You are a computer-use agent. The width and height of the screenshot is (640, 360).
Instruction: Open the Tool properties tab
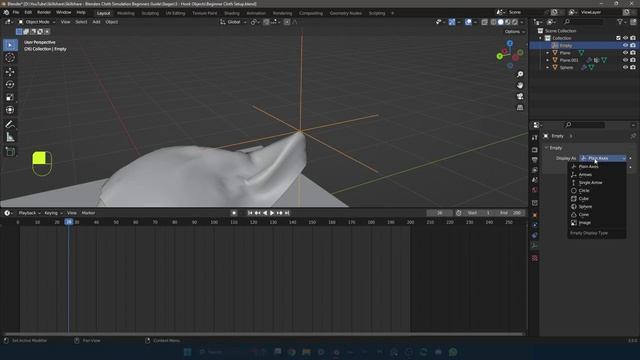(535, 138)
